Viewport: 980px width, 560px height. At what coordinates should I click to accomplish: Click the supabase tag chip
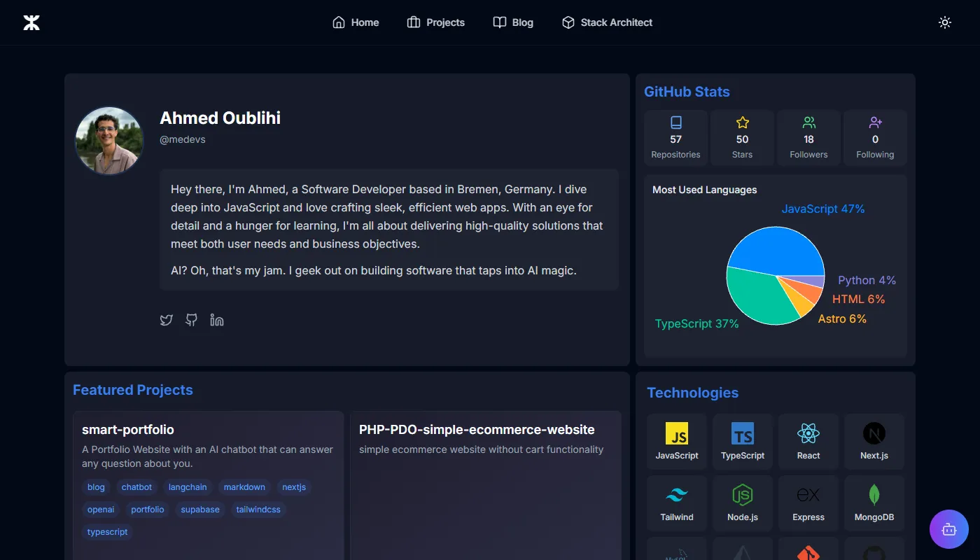pyautogui.click(x=200, y=510)
